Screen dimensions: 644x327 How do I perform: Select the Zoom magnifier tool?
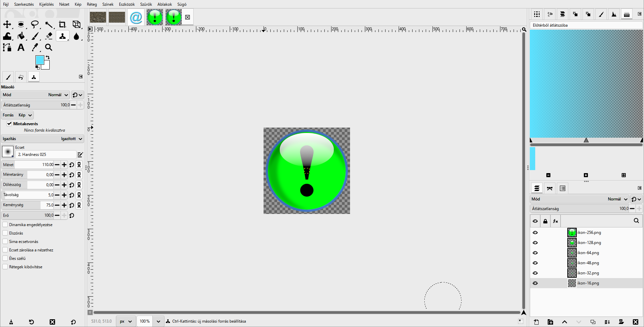(49, 47)
